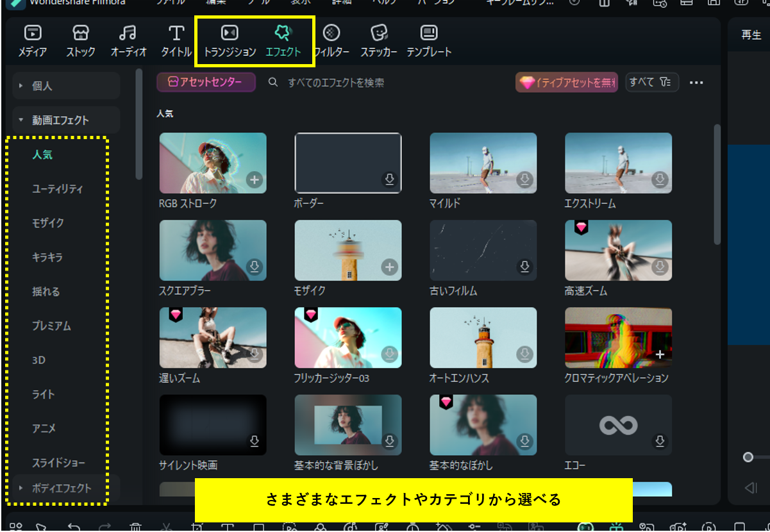Select the タイトル (Title) tool icon
This screenshot has width=770, height=532.
(176, 33)
